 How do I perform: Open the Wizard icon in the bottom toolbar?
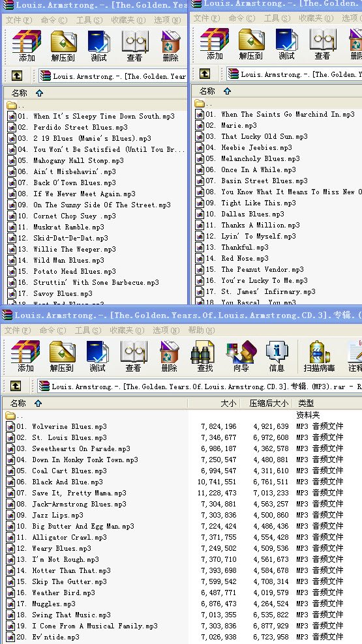point(241,356)
